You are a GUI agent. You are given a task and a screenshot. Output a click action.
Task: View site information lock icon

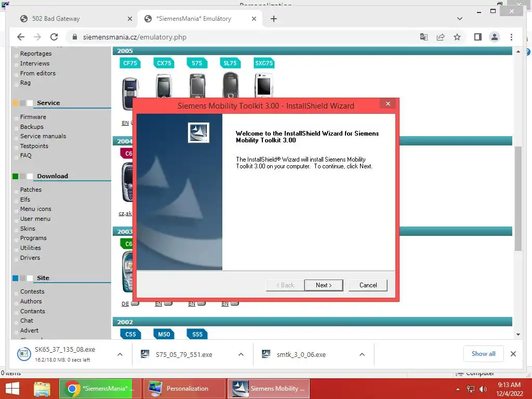click(x=75, y=37)
